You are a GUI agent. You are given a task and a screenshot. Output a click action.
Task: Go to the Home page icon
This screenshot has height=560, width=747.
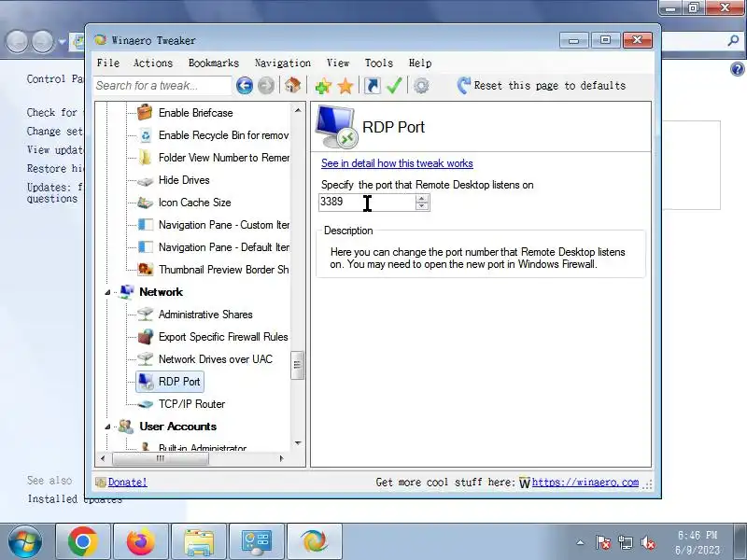point(292,86)
